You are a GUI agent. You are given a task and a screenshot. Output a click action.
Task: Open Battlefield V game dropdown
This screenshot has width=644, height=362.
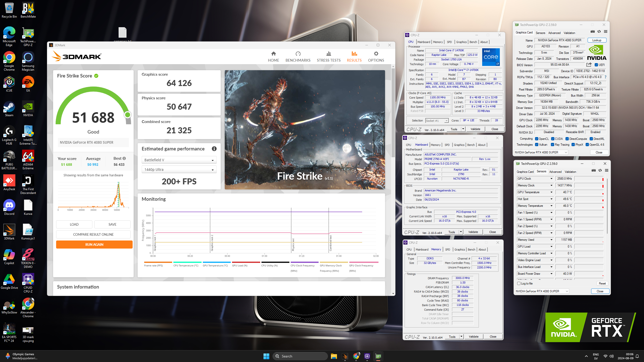179,160
